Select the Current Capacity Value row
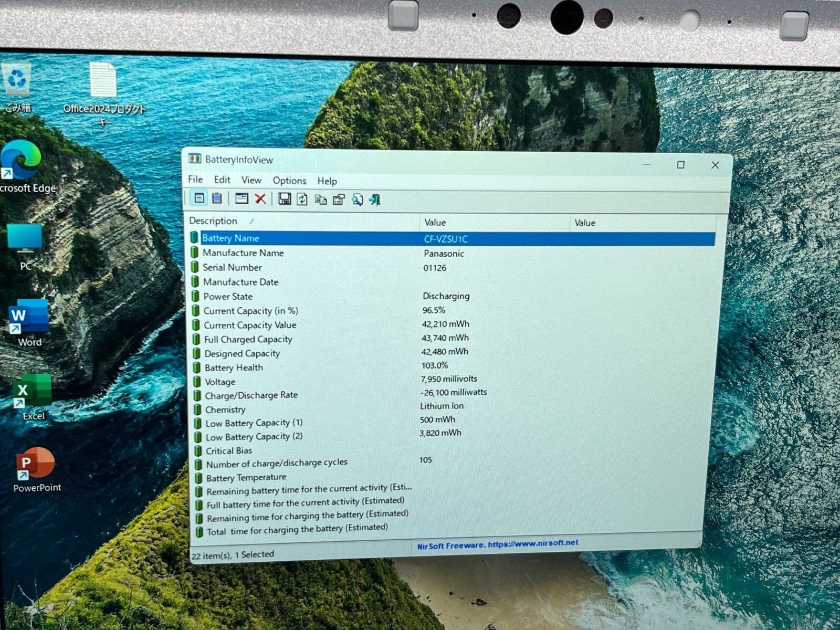Viewport: 840px width, 630px height. [x=452, y=324]
